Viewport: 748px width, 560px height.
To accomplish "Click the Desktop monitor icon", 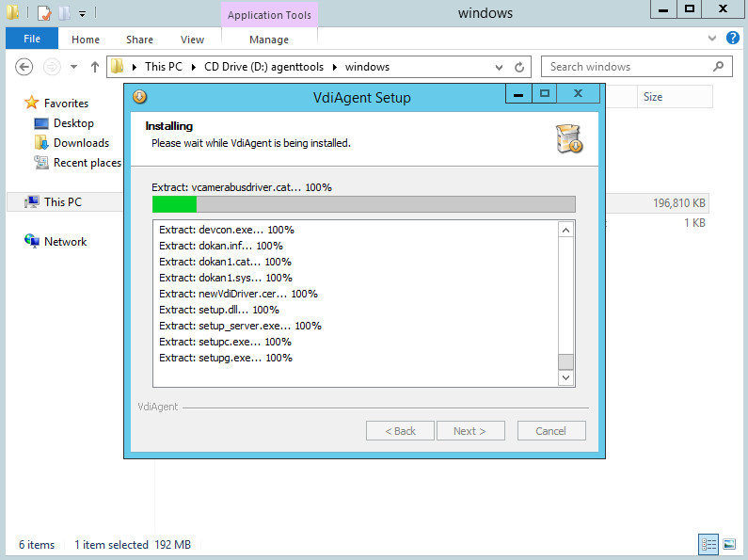I will pyautogui.click(x=41, y=123).
